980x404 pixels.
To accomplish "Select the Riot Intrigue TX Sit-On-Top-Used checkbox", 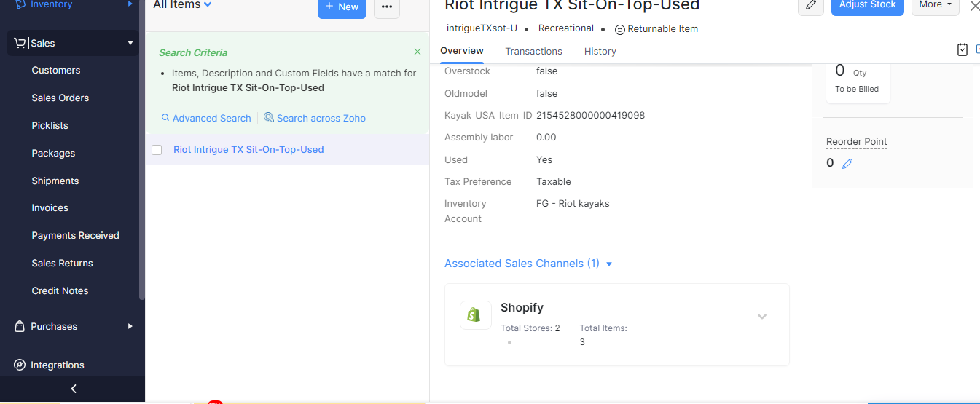I will (x=157, y=150).
